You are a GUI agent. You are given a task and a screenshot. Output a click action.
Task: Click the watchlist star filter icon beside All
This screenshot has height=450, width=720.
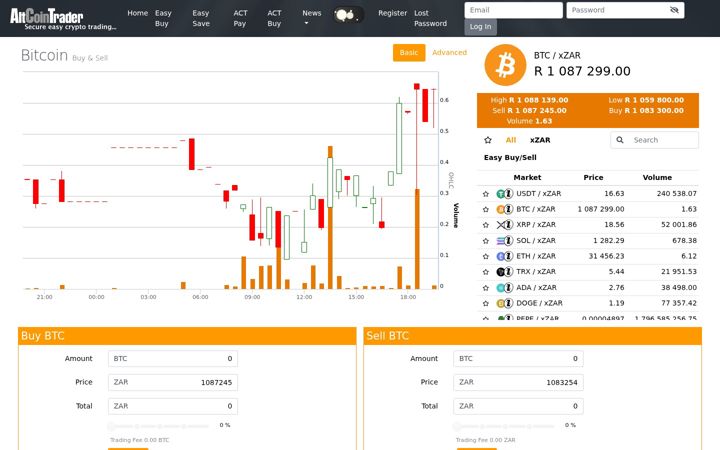click(488, 140)
